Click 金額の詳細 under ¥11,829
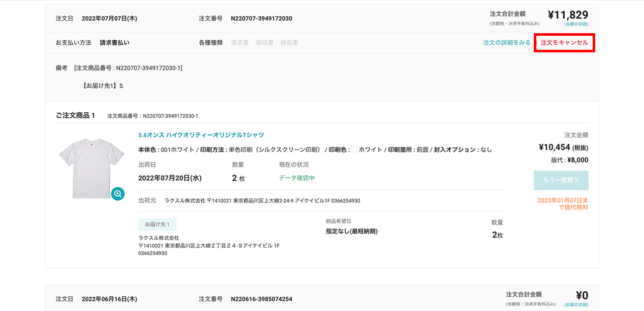Viewport: 644px width, 311px height. (576, 24)
